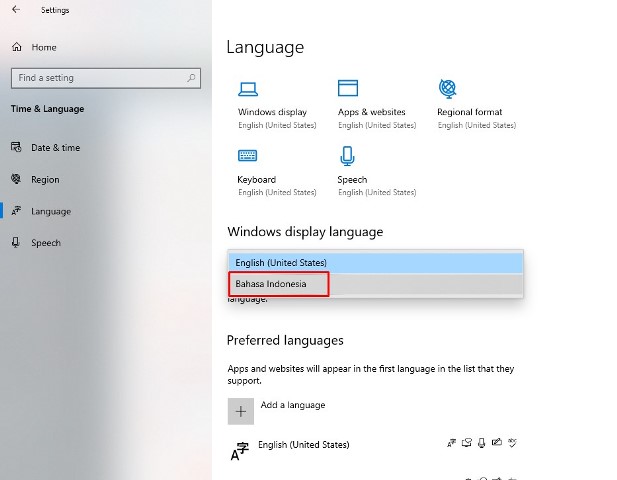Click the Preferred languages heading
The height and width of the screenshot is (480, 617).
coord(285,340)
